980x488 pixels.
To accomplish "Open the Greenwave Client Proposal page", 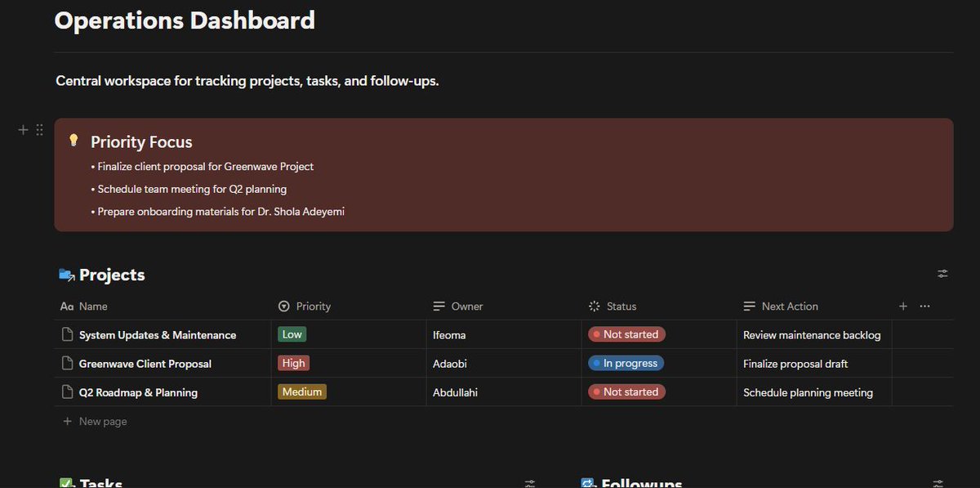I will [145, 364].
